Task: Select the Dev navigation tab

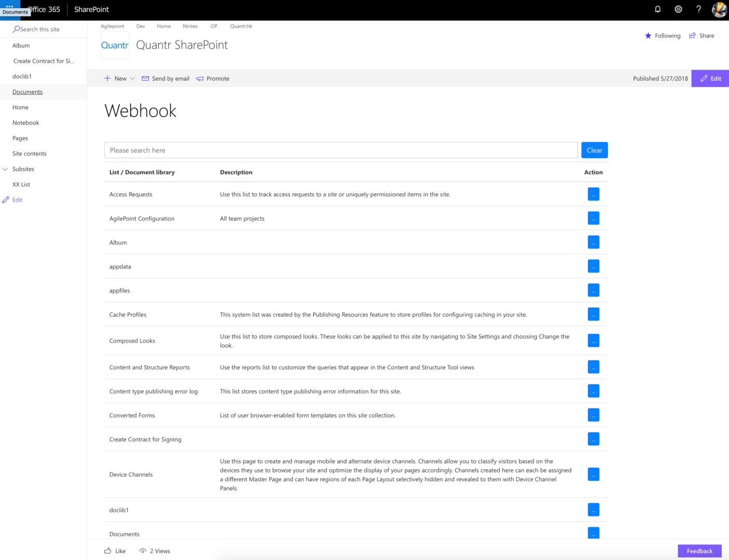Action: [x=140, y=26]
